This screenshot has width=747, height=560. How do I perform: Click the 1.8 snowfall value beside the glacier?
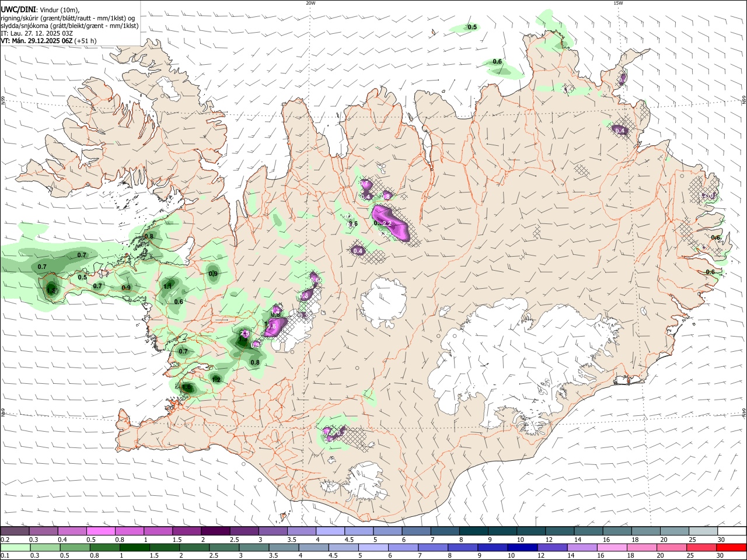pyautogui.click(x=271, y=327)
